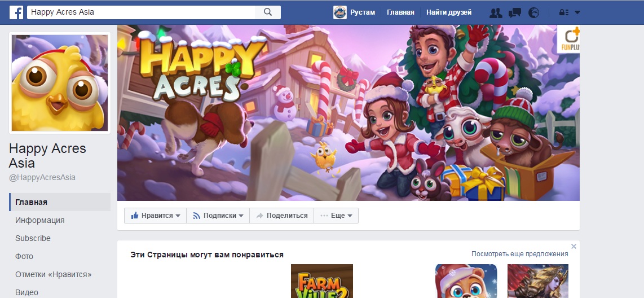
Task: Open the friend requests icon
Action: coord(496,13)
